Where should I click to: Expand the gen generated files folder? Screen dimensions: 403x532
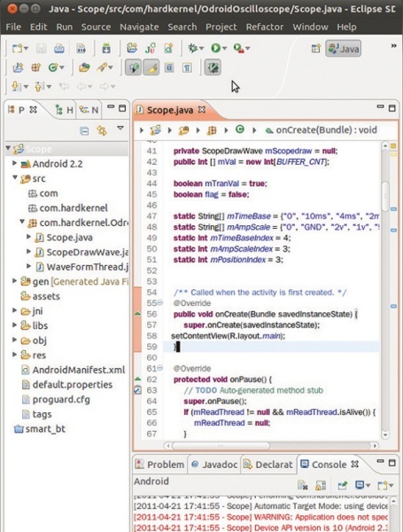click(14, 280)
